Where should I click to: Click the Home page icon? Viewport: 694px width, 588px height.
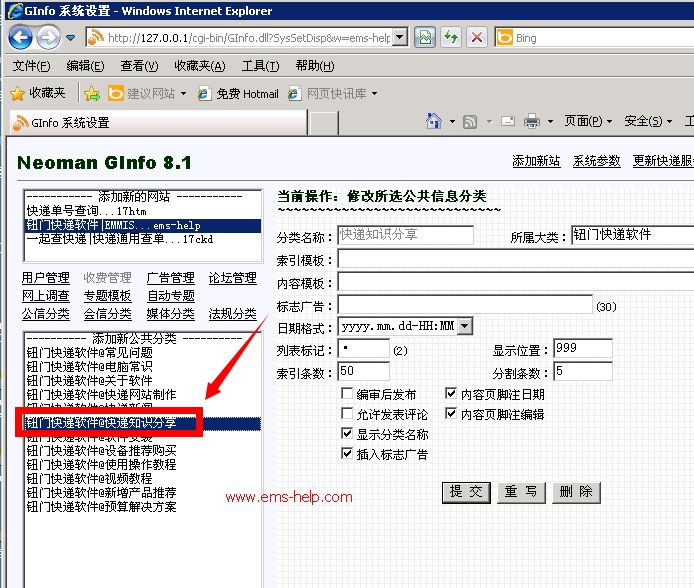pyautogui.click(x=434, y=121)
